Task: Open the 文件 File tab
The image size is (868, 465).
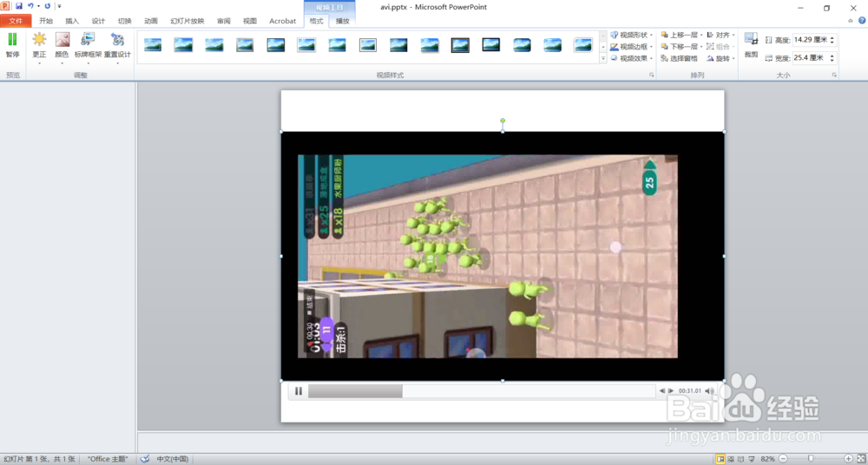Action: [x=16, y=21]
